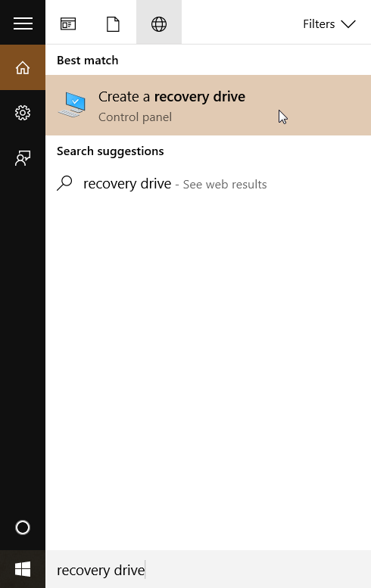Click the search box containing recovery drive
The height and width of the screenshot is (588, 371).
208,570
